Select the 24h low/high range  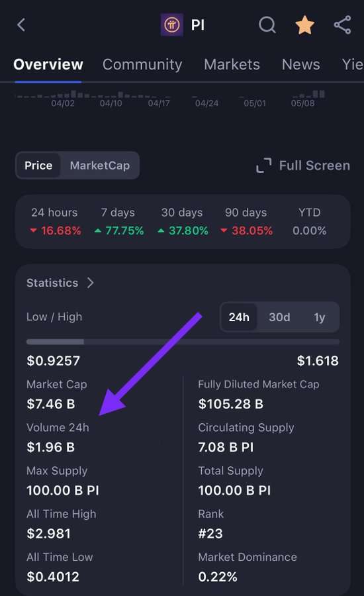tap(239, 317)
